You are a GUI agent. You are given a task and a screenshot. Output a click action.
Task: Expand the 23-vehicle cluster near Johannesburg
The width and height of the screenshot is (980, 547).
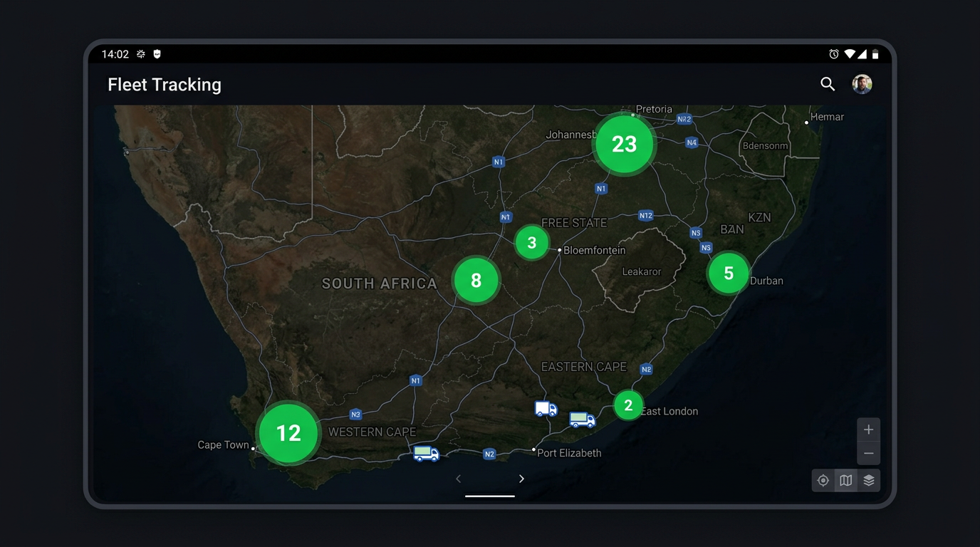tap(624, 145)
